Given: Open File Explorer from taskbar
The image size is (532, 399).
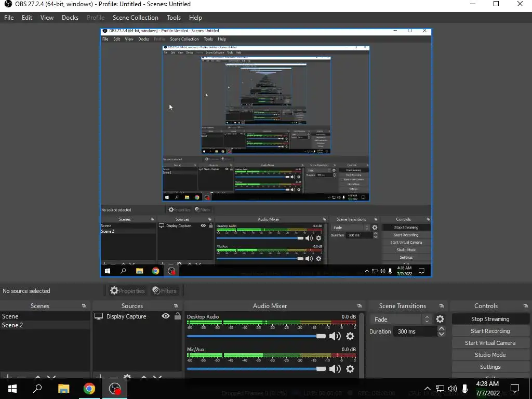Looking at the screenshot, I should click(x=63, y=389).
